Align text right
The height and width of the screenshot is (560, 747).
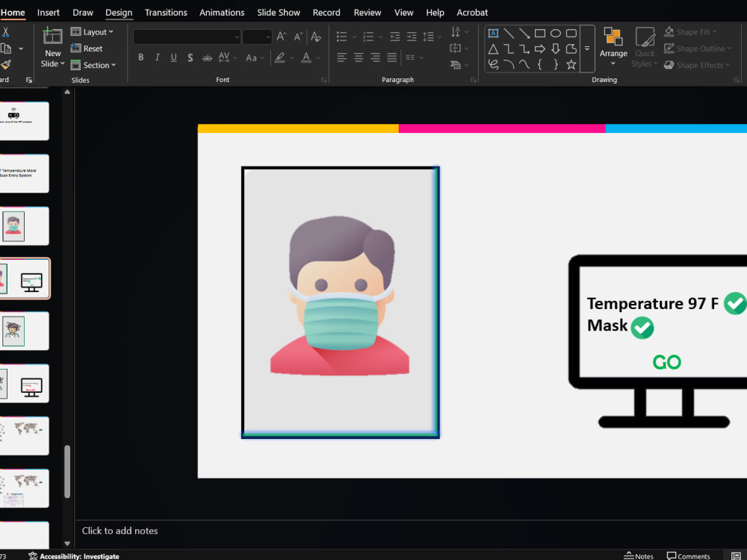pos(376,57)
